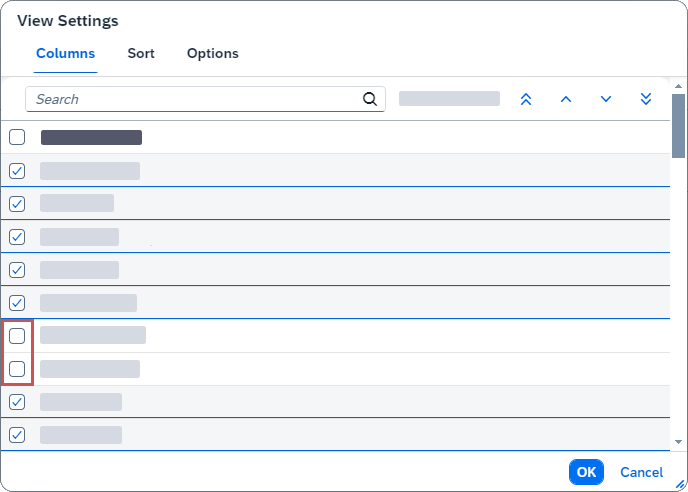Confirm settings with the OK button
The image size is (688, 492).
point(586,472)
